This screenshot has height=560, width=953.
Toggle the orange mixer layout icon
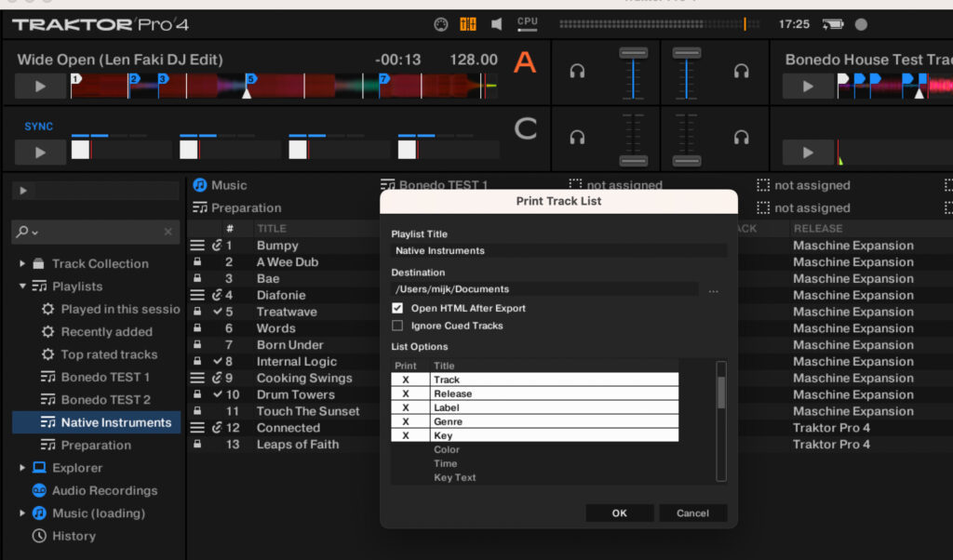pyautogui.click(x=468, y=24)
